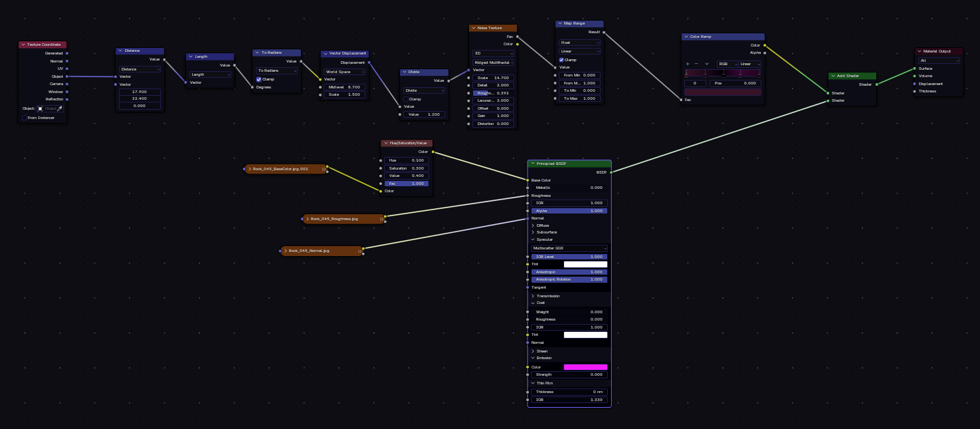Click the Principled BSDF output BSDF socket
Viewport: 980px width, 429px height.
tap(611, 172)
